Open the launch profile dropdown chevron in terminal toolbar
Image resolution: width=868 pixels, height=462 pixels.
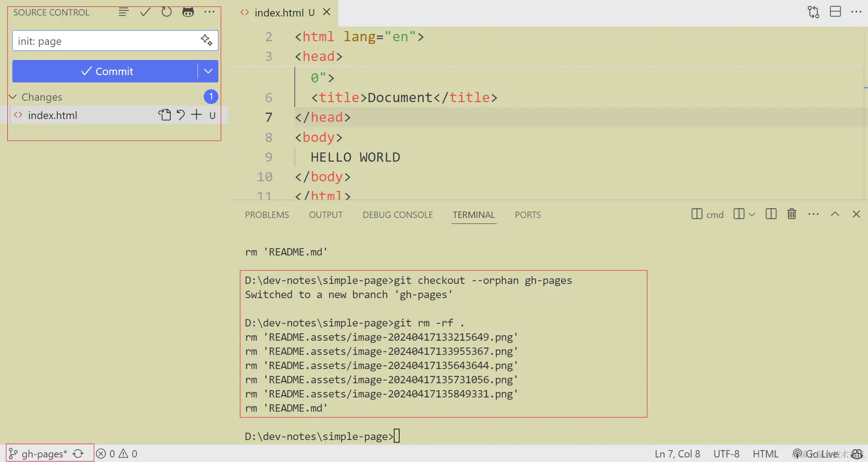752,214
